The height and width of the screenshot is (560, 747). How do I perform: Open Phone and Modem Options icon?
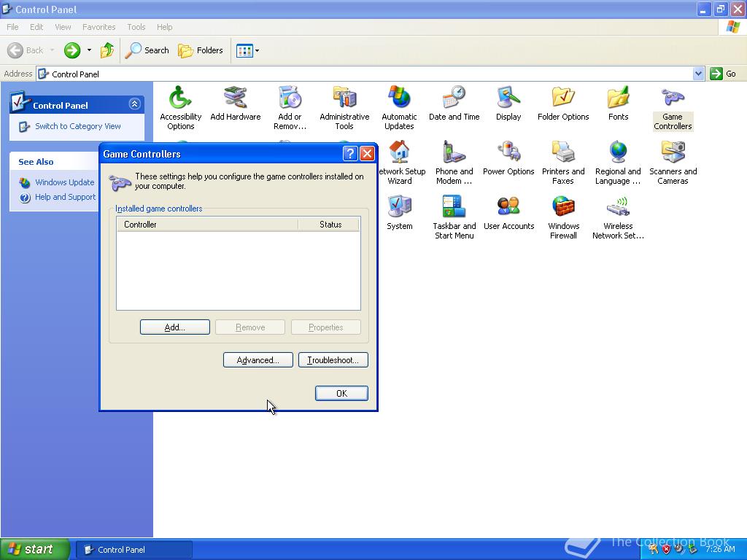pyautogui.click(x=454, y=163)
